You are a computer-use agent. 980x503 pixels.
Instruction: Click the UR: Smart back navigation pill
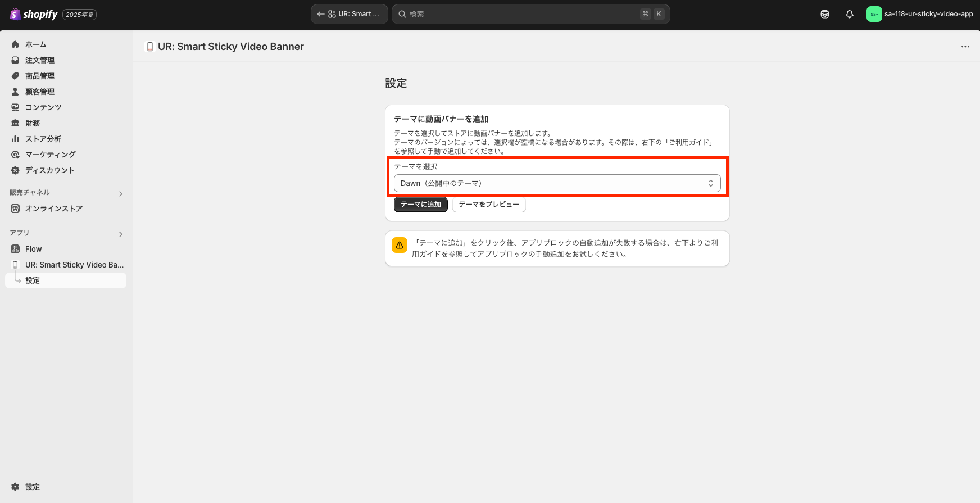[349, 14]
